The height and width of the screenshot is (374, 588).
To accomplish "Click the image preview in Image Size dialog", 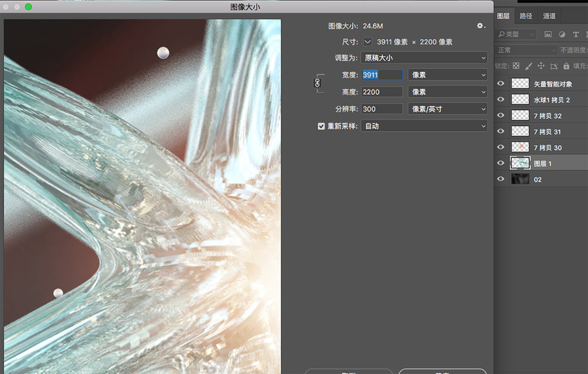I will coord(142,196).
